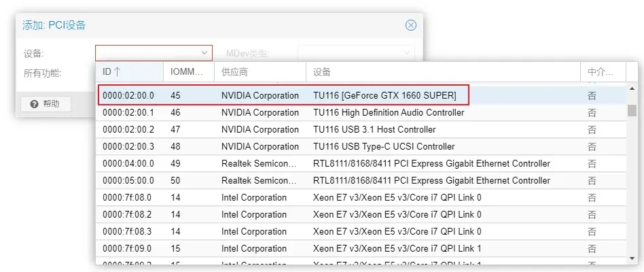The width and height of the screenshot is (644, 272).
Task: Close the 添加: PCI设备 dialog
Action: [410, 25]
